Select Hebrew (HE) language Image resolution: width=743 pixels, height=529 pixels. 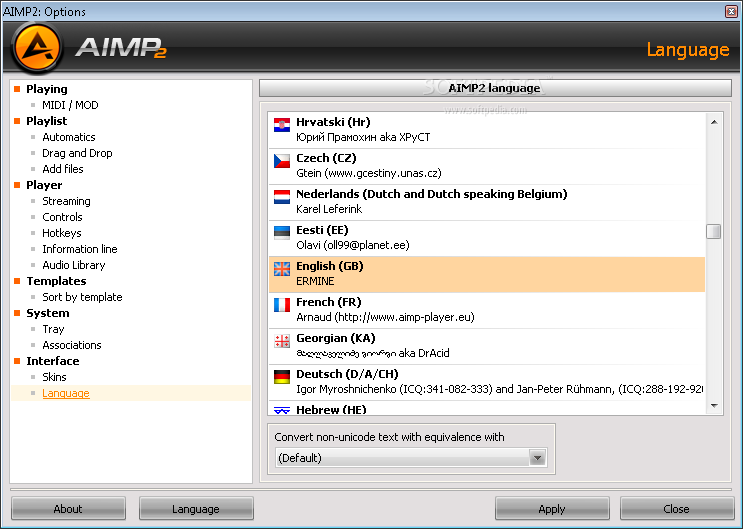487,409
